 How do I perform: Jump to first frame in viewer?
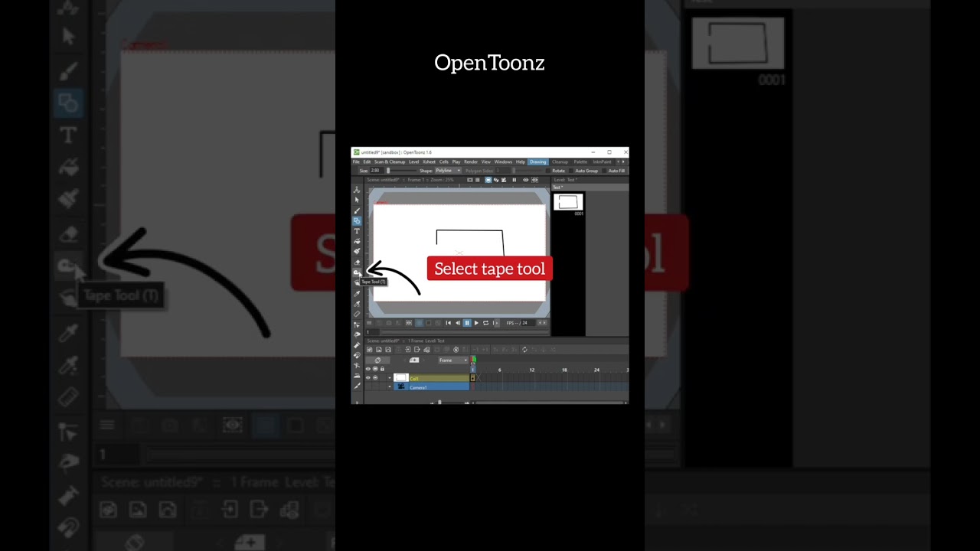(448, 323)
